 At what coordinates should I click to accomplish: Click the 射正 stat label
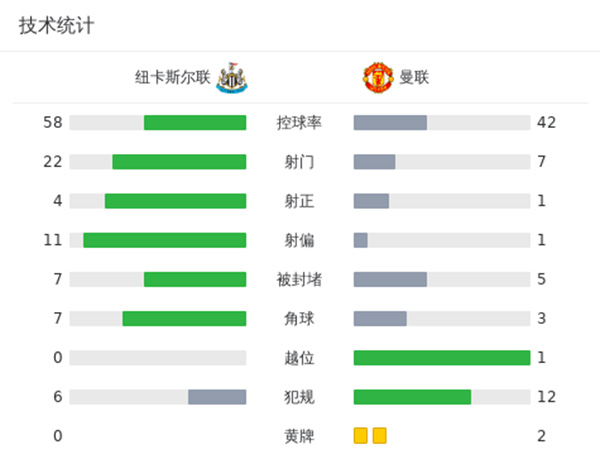(299, 201)
